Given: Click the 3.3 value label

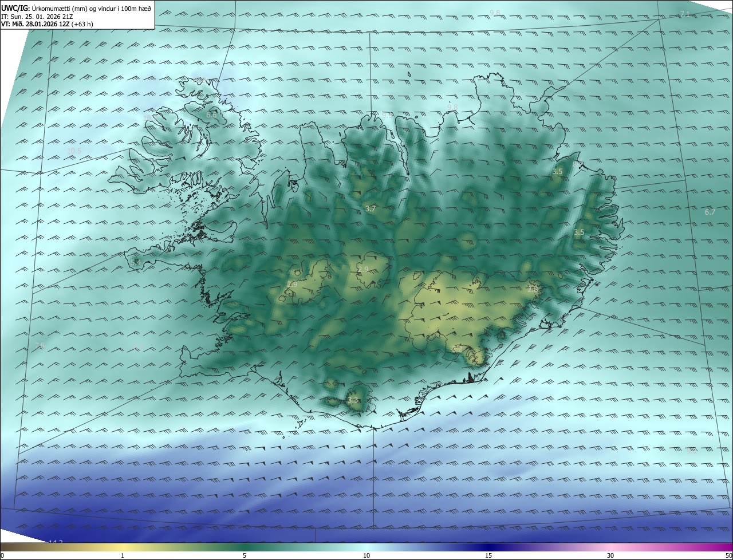Looking at the screenshot, I should [x=353, y=400].
